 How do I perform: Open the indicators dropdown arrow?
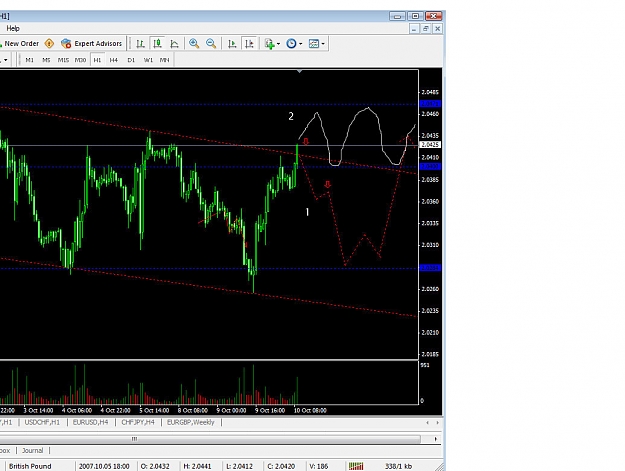(278, 44)
